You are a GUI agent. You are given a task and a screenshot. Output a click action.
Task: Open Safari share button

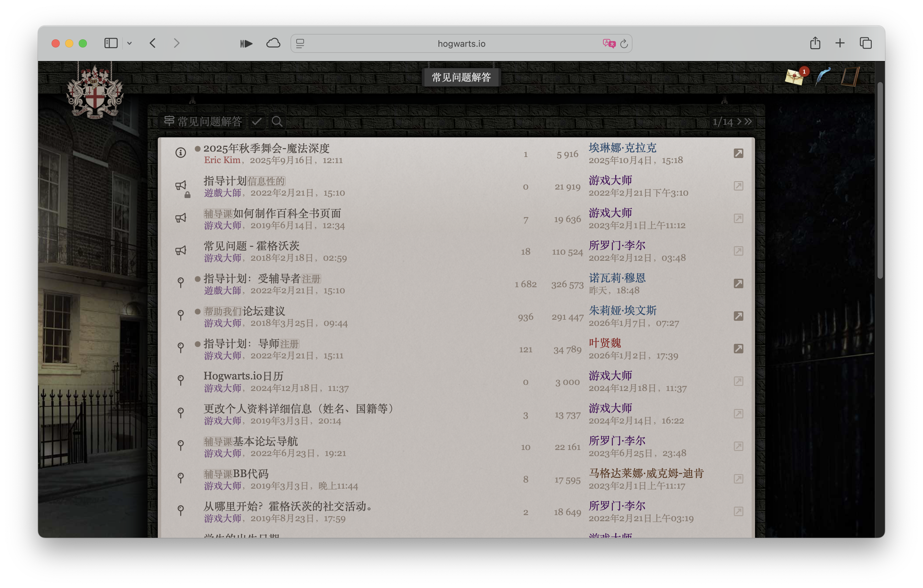(x=815, y=43)
